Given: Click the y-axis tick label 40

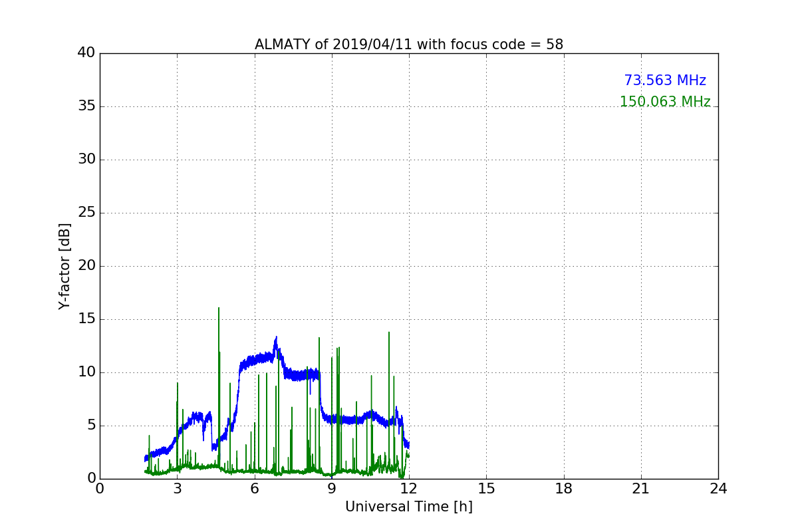Looking at the screenshot, I should pyautogui.click(x=86, y=53).
